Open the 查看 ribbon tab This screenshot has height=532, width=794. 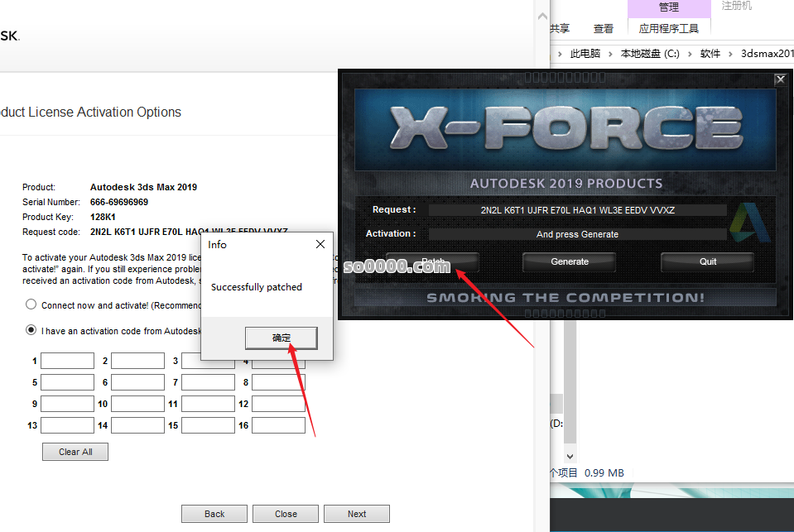pos(604,29)
